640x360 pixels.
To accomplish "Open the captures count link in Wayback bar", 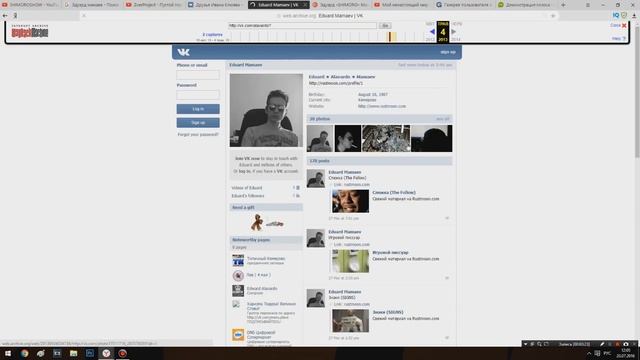I will (x=212, y=35).
